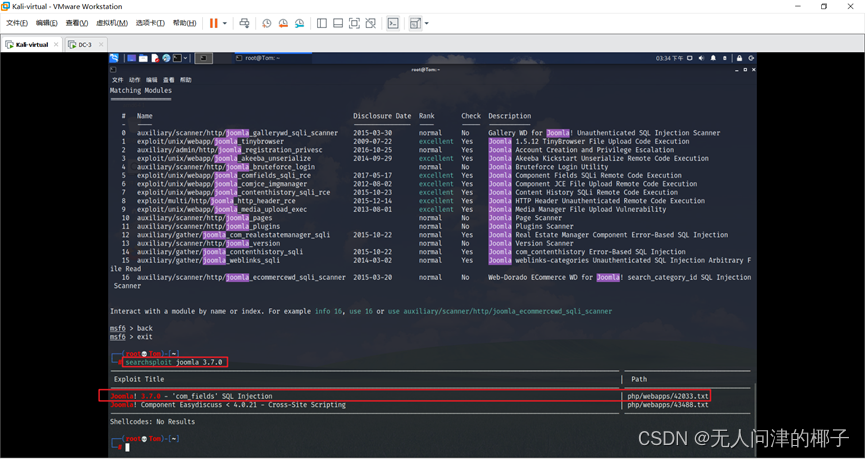Open the terminal 动作 menu
This screenshot has width=865, height=459.
coord(135,80)
